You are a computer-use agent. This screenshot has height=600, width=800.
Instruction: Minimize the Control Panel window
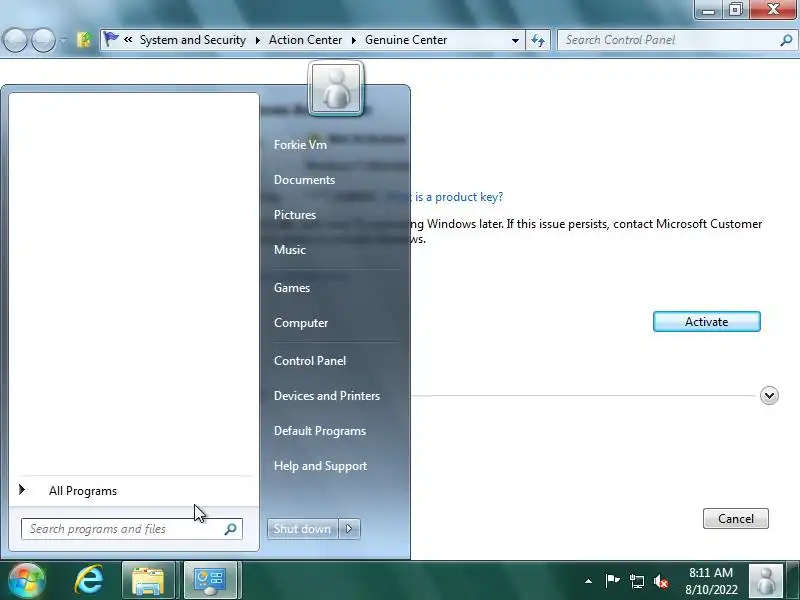pos(708,9)
